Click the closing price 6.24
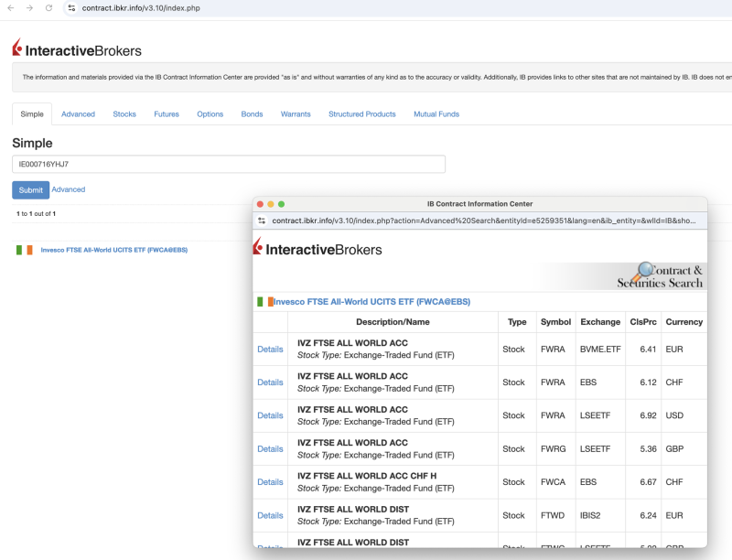This screenshot has height=560, width=732. (648, 515)
